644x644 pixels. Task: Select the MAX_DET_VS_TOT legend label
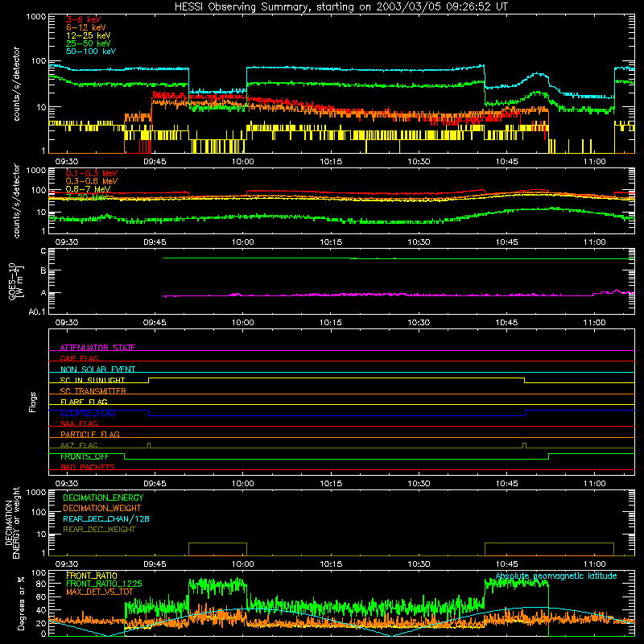click(x=99, y=592)
